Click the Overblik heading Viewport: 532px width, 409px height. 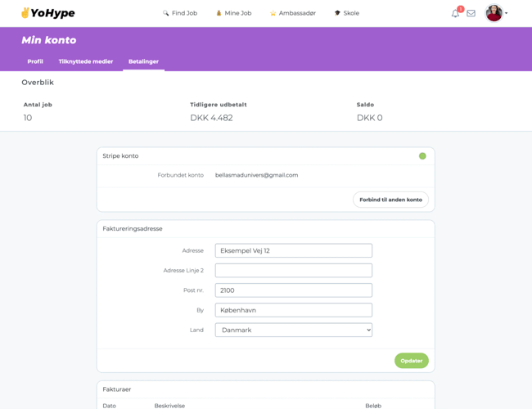(38, 83)
